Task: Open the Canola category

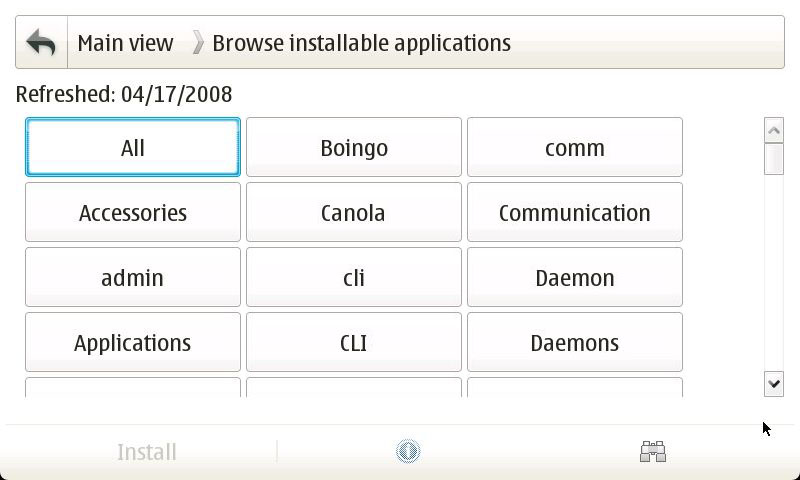Action: [x=354, y=213]
